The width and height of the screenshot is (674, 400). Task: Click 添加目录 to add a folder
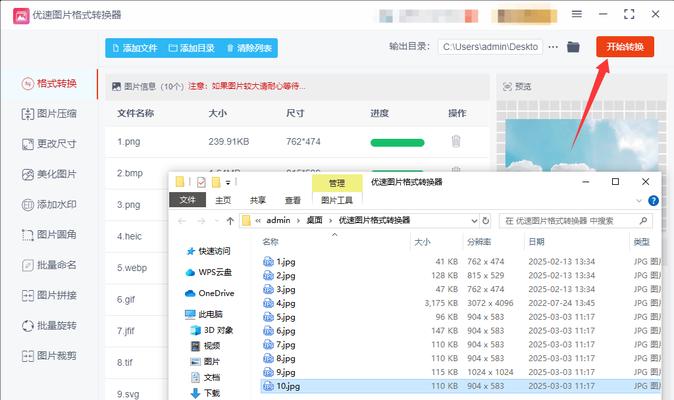pos(192,48)
